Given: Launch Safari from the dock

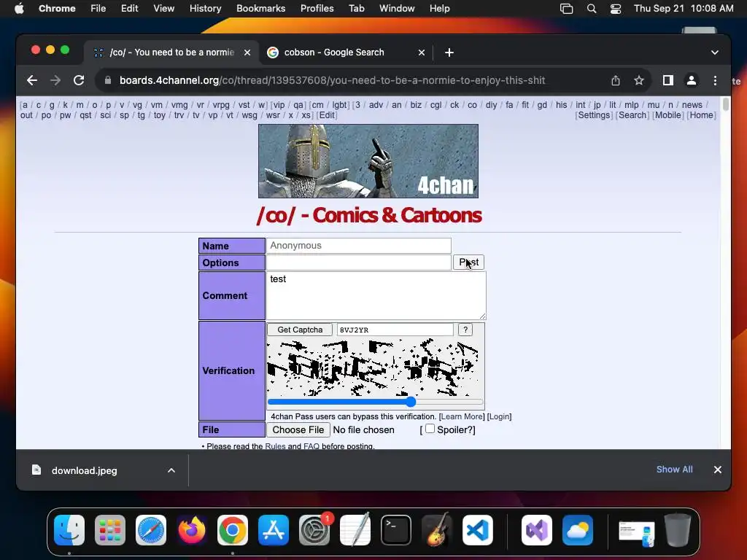Looking at the screenshot, I should (x=151, y=530).
